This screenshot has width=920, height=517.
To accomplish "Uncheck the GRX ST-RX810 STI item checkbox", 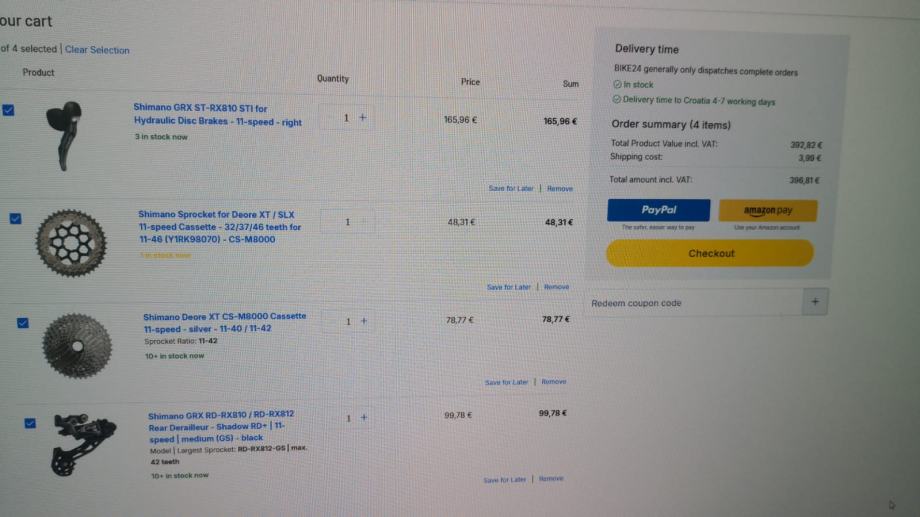I will [9, 110].
